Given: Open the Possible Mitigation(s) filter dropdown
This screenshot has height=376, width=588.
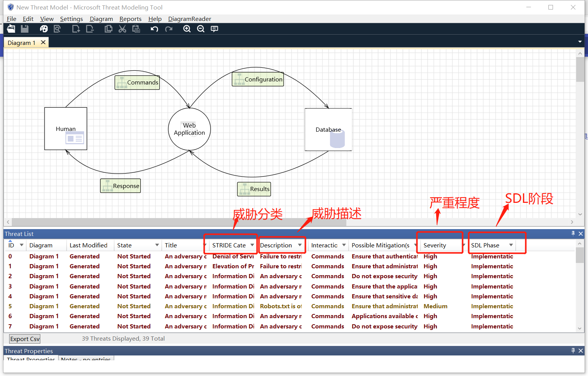Looking at the screenshot, I should [415, 245].
